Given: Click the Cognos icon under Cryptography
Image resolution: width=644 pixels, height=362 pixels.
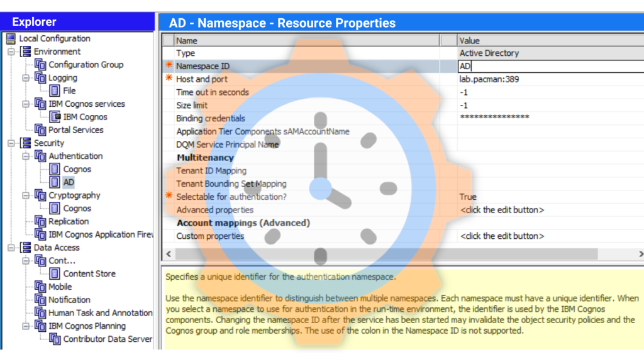Looking at the screenshot, I should click(x=55, y=209).
